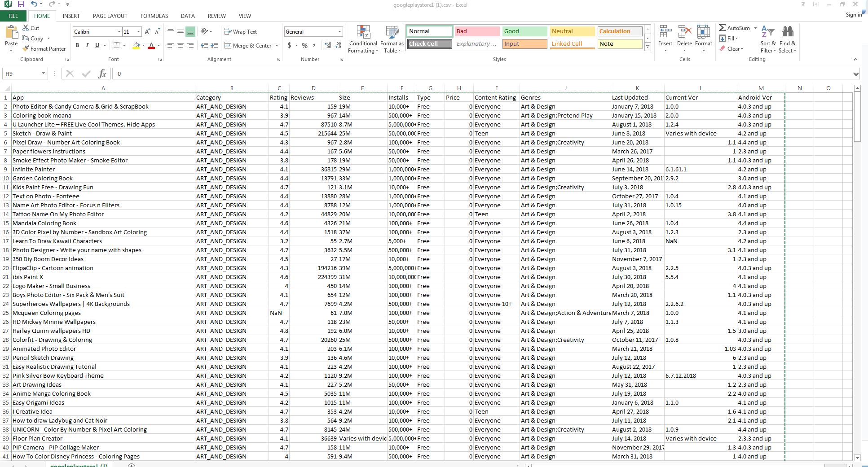Click the Fill button
This screenshot has width=868, height=467.
(x=729, y=39)
